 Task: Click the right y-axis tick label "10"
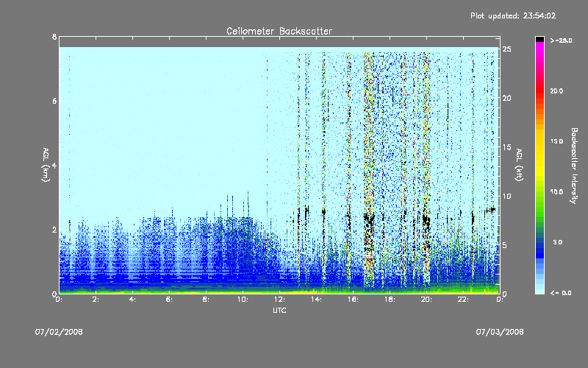coord(506,196)
